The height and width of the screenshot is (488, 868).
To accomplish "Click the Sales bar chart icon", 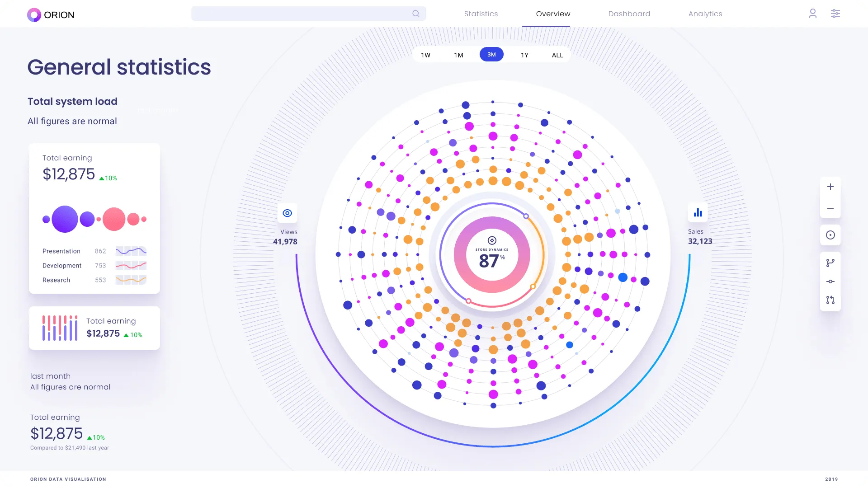I will pos(698,212).
